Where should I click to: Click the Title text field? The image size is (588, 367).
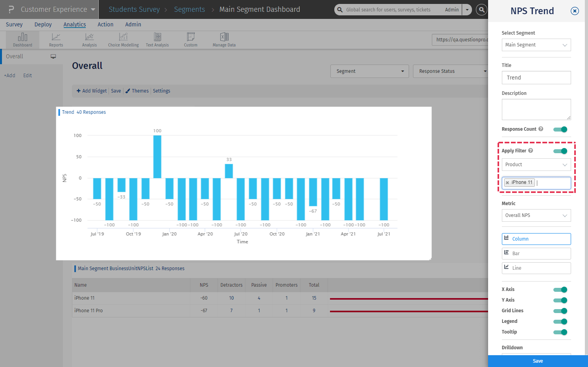click(x=536, y=78)
